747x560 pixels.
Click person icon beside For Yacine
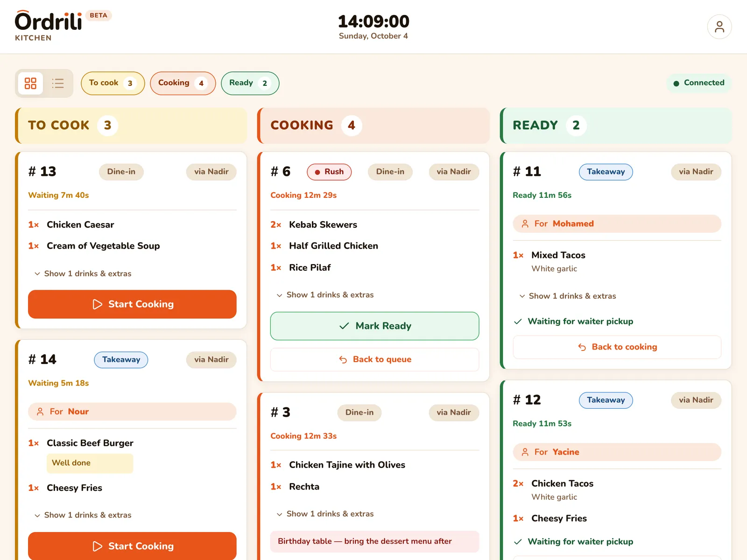(x=525, y=452)
